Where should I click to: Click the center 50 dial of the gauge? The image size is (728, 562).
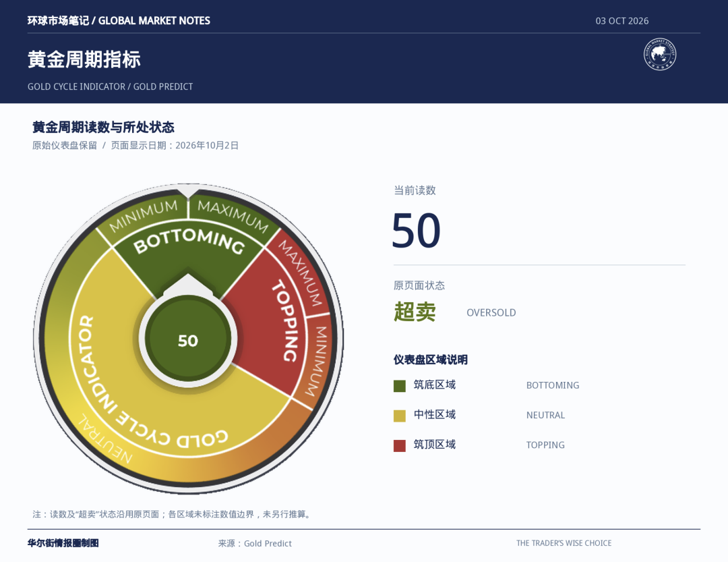tap(188, 339)
